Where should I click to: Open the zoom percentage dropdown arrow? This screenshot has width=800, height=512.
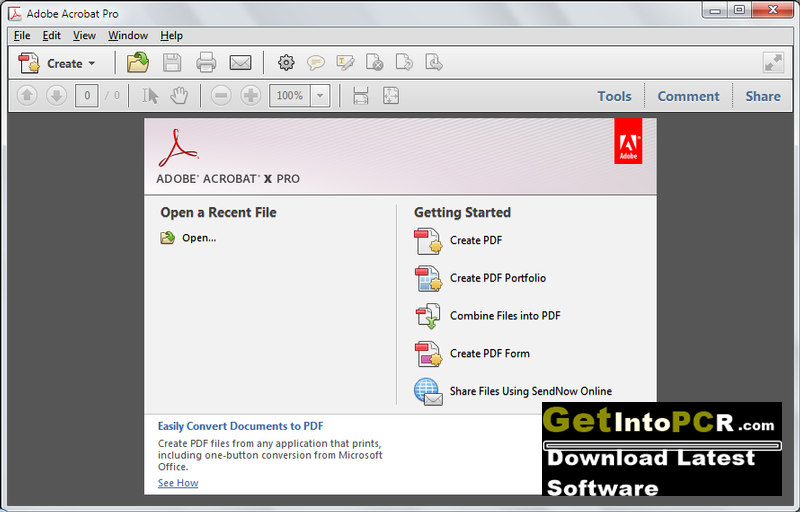pyautogui.click(x=320, y=95)
